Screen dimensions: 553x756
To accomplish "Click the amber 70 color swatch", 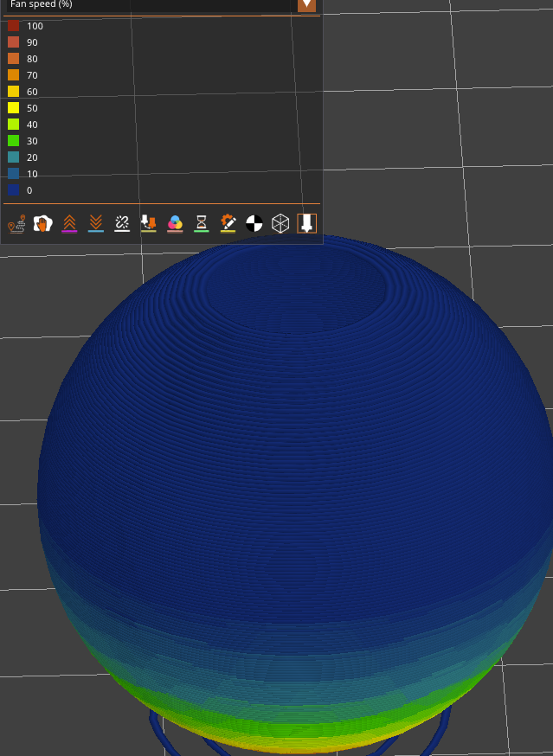I will pyautogui.click(x=14, y=75).
